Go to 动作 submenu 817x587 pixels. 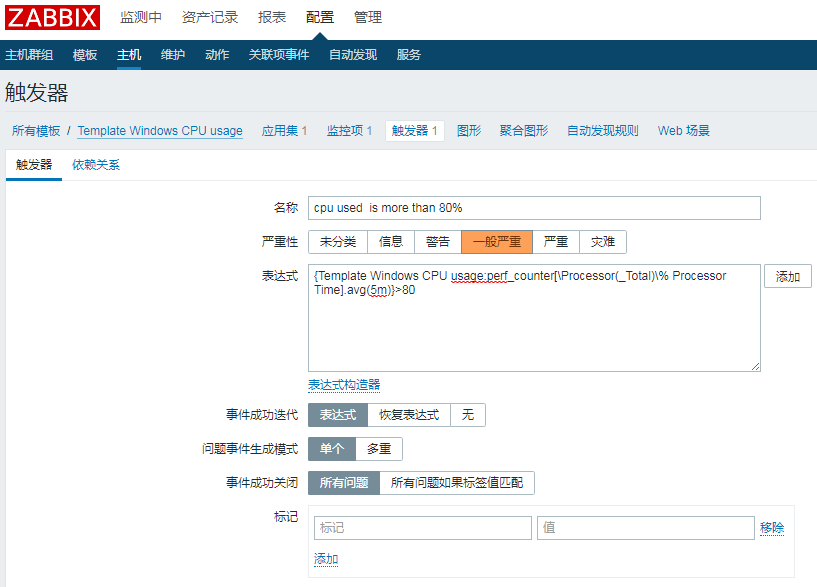(217, 55)
